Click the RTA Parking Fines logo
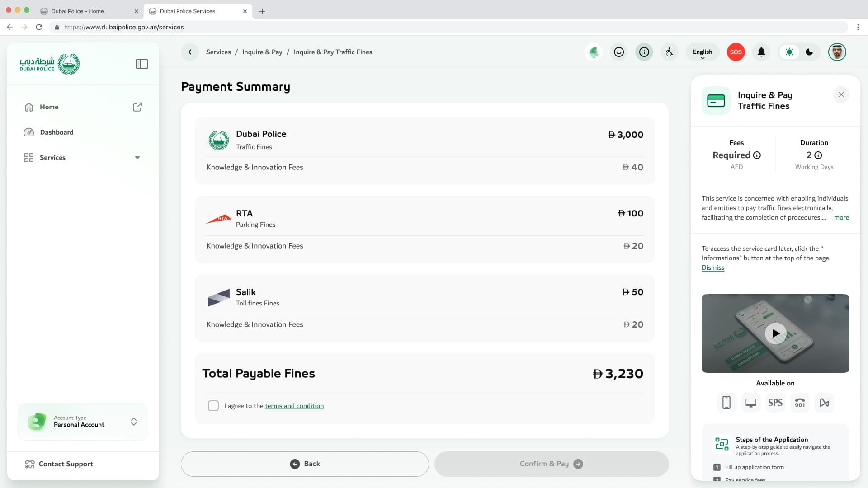This screenshot has width=868, height=488. point(219,219)
